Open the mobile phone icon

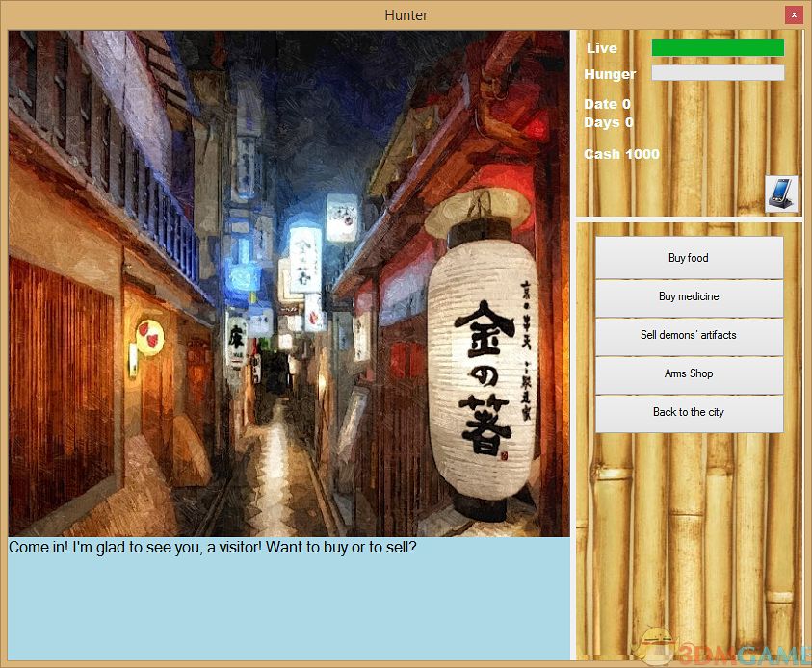[781, 193]
